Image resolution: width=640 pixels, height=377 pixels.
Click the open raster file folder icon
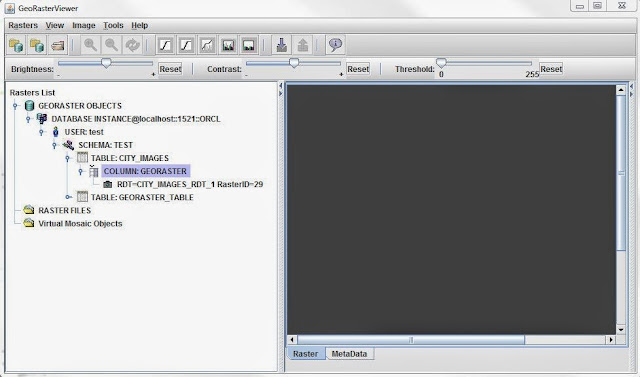coord(58,45)
